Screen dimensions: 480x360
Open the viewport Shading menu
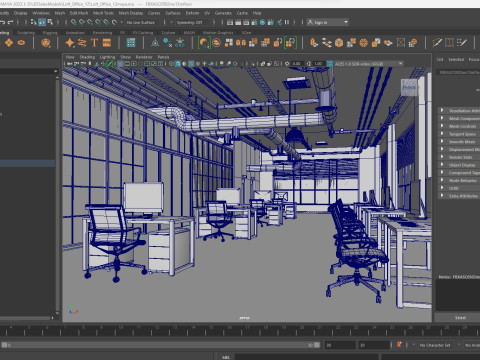[x=87, y=57]
